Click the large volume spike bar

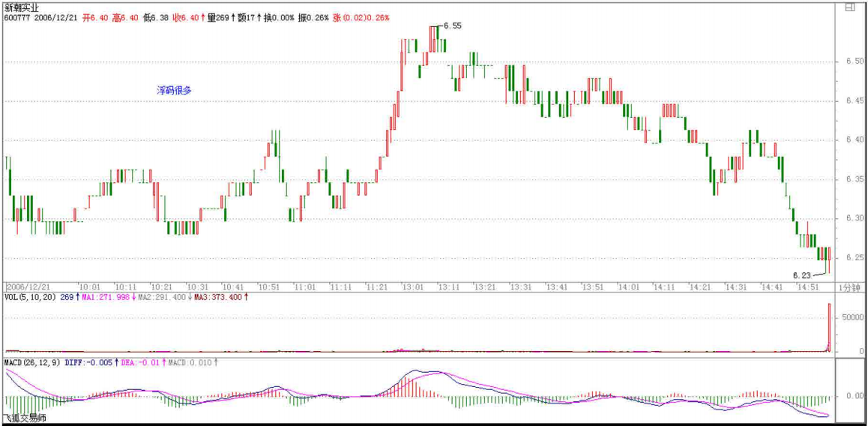(829, 326)
